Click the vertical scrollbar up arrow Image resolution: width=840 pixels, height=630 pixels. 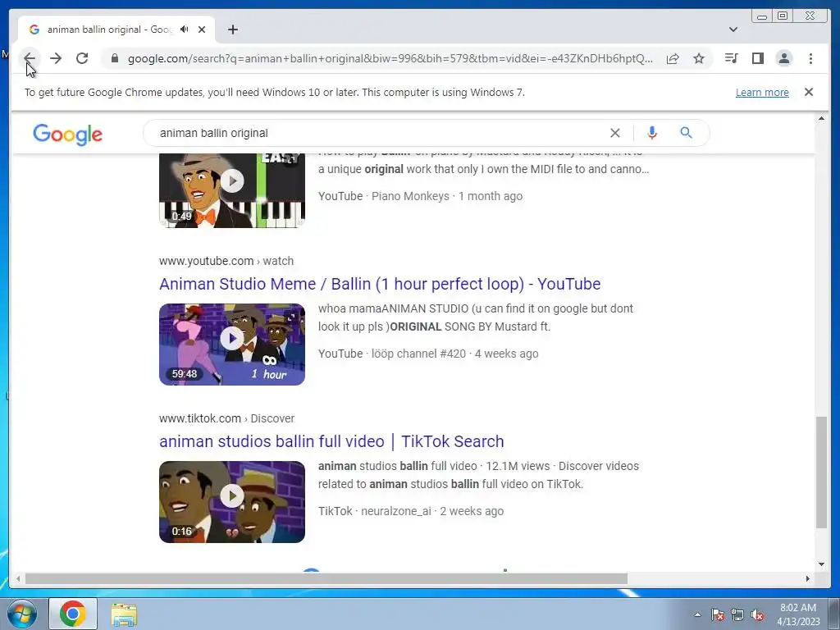pyautogui.click(x=821, y=118)
